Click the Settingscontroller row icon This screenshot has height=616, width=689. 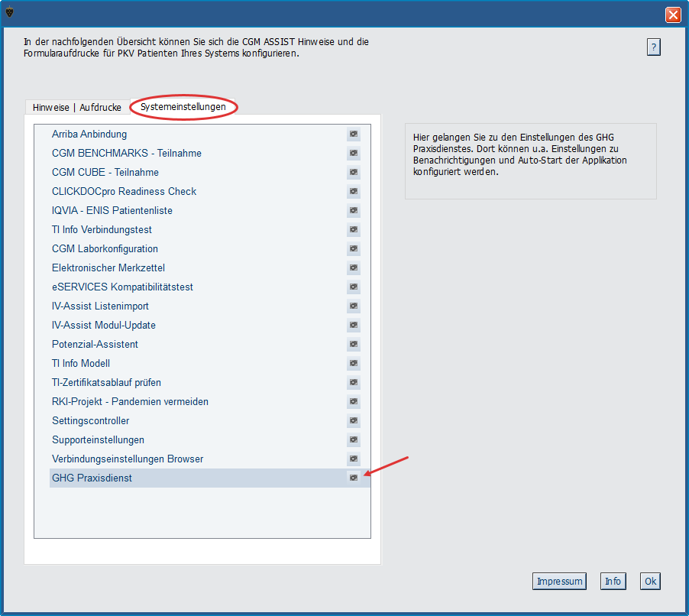(354, 421)
